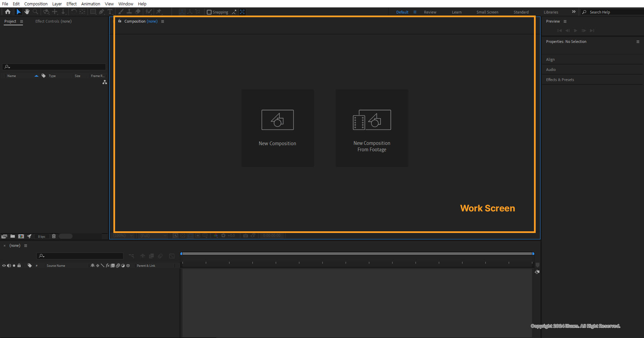Select the Hand tool
Screen dimensions: 644x338
pyautogui.click(x=27, y=12)
